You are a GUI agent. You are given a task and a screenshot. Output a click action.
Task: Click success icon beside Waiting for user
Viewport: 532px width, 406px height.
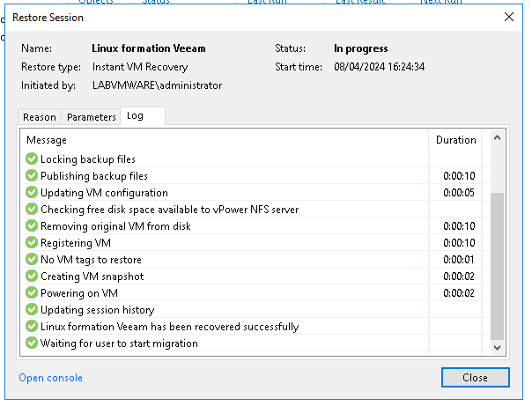[x=32, y=343]
